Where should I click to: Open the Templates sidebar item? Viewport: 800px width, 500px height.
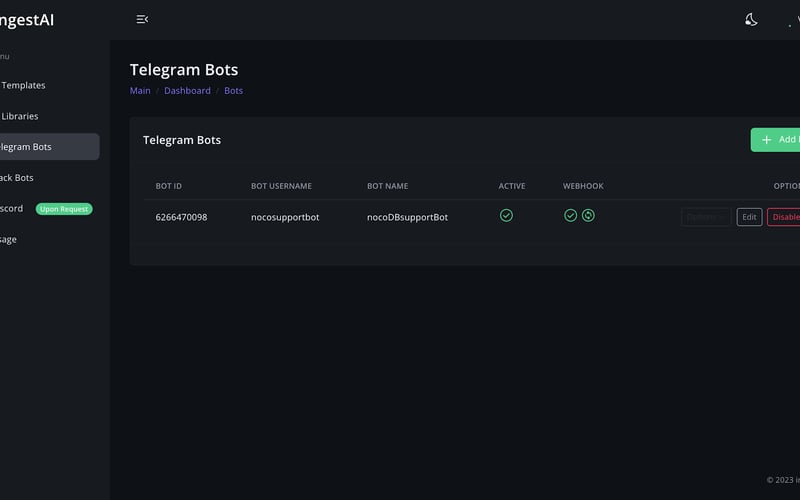point(23,85)
